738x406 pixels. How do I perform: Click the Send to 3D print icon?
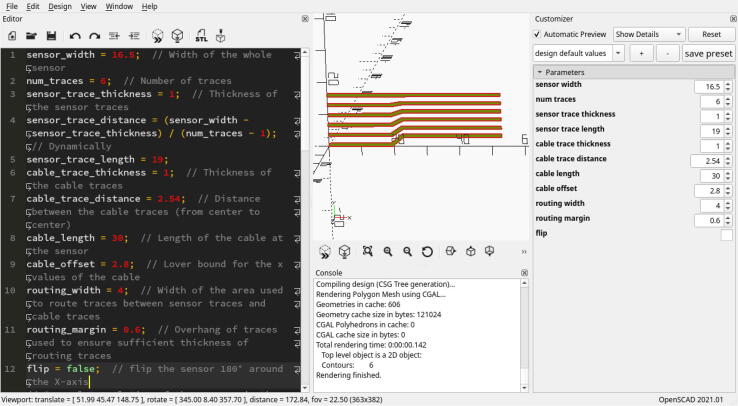tap(220, 36)
